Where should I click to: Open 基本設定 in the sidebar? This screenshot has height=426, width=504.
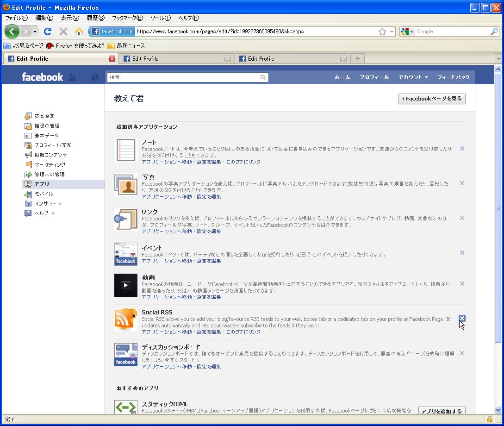[44, 116]
